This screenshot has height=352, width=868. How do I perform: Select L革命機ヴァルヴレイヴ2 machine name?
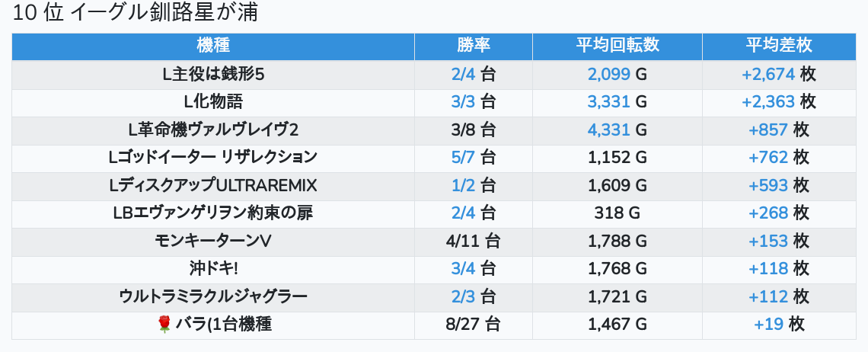(x=213, y=130)
